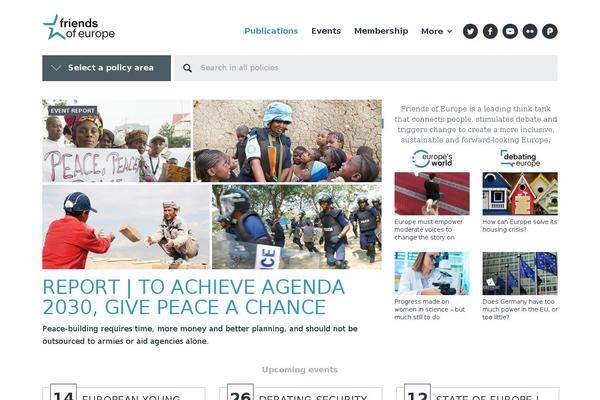
Task: Focus the Search in all policies field
Action: pos(366,68)
